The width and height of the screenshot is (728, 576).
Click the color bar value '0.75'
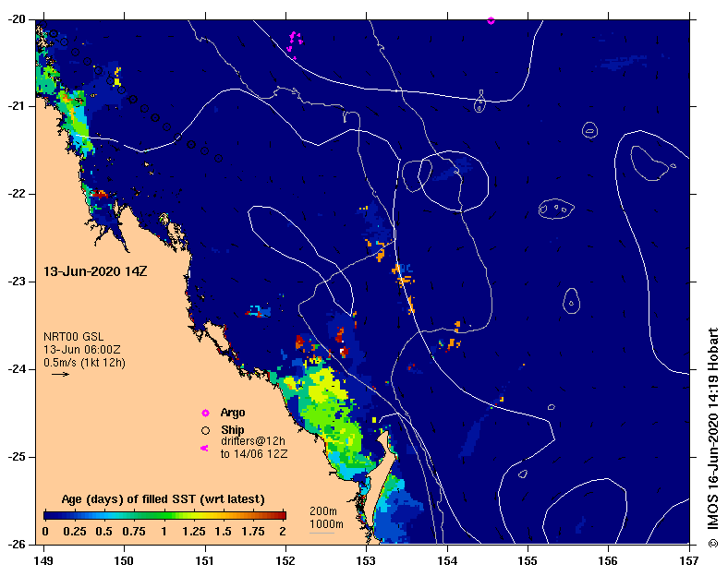click(x=134, y=532)
